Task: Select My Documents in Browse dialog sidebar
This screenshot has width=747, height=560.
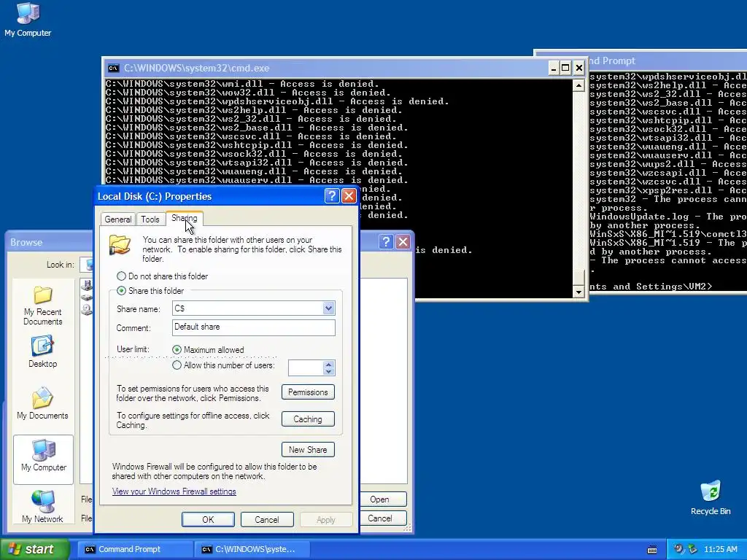Action: (42, 403)
